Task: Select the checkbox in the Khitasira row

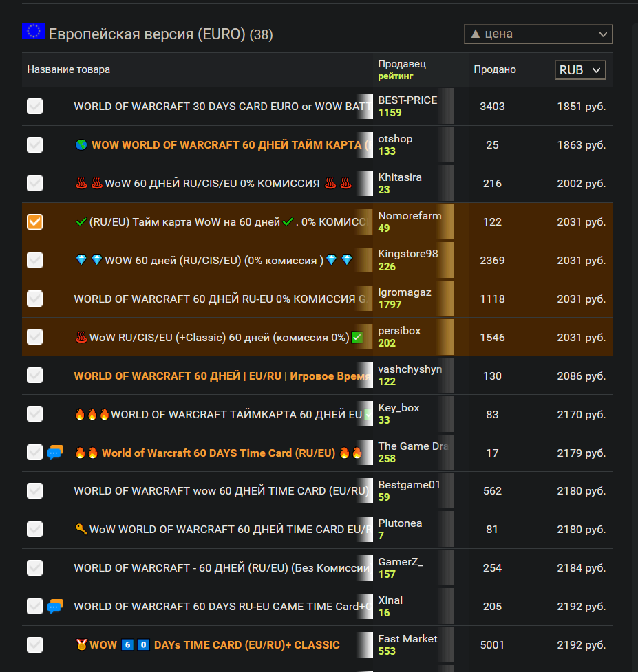Action: point(34,184)
